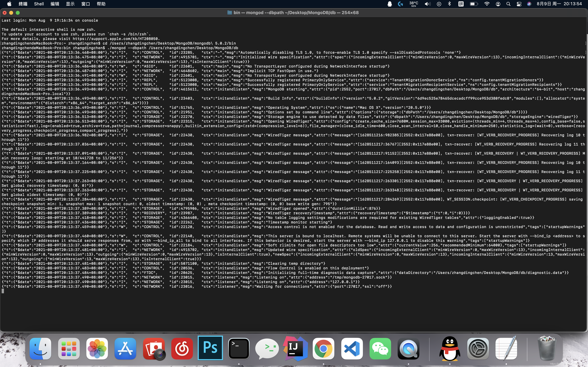Screen dimensions: 588x367
Task: Open the 帮助 menu
Action: (101, 4)
